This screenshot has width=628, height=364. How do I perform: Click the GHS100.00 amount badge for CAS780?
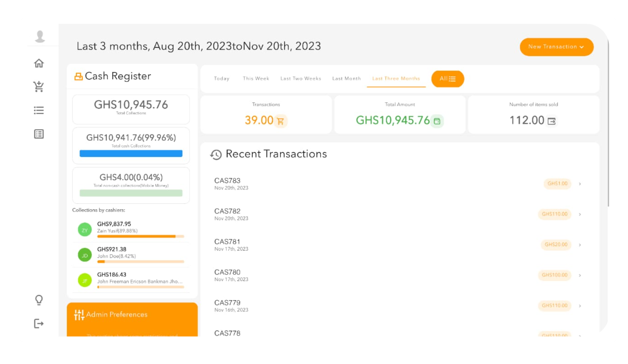[x=554, y=275]
